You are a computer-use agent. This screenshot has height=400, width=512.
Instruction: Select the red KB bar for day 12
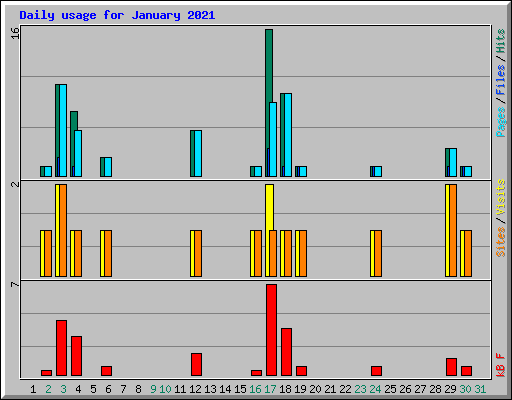[x=196, y=364]
